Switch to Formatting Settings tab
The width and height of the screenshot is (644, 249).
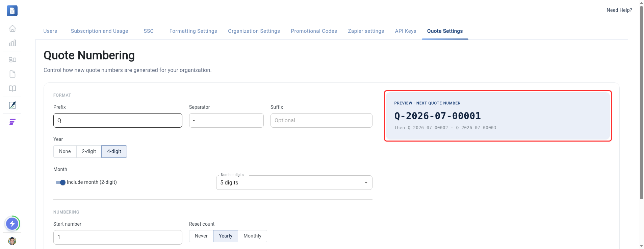(193, 31)
